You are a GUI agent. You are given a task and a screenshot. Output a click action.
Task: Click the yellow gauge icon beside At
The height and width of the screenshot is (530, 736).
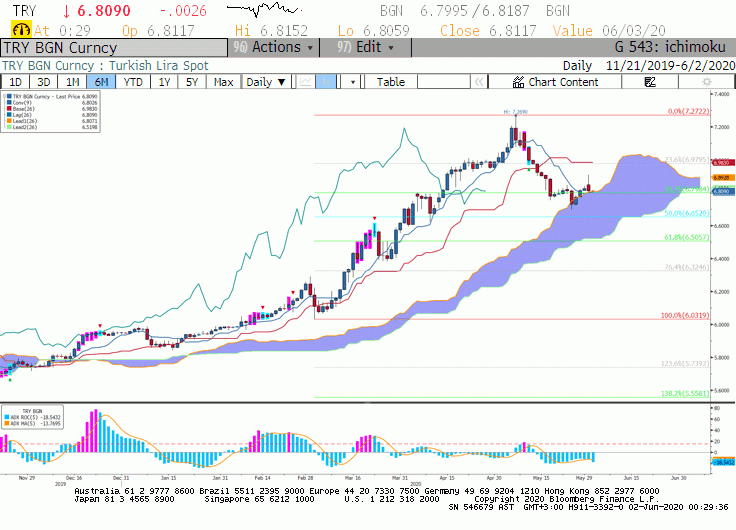click(21, 30)
